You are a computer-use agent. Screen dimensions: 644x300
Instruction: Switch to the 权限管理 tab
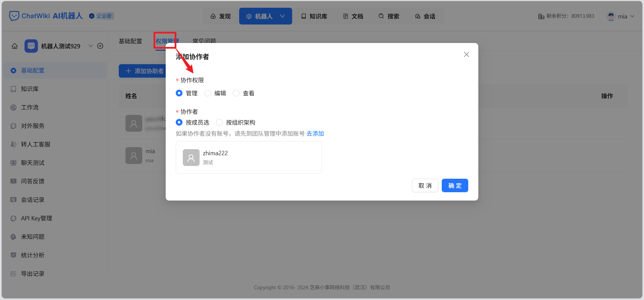click(x=167, y=41)
